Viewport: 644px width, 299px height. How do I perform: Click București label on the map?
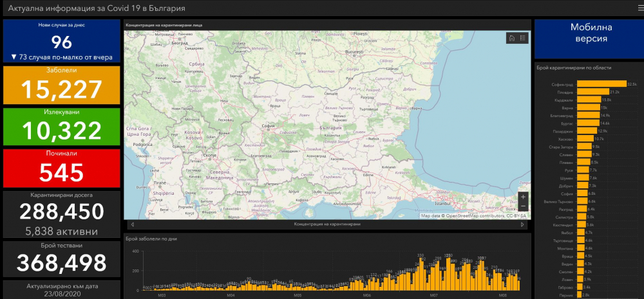pos(354,53)
